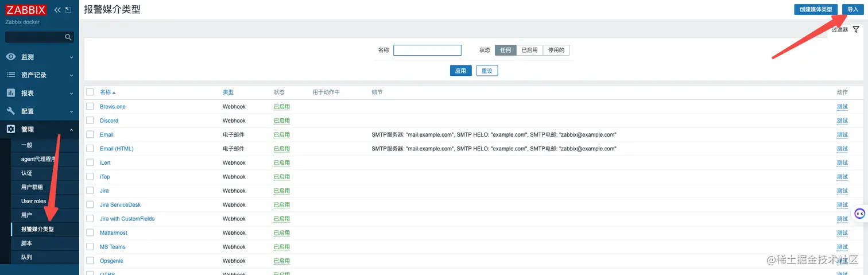The image size is (868, 275).
Task: Toggle 已启用 status for Email (HTML) row
Action: (282, 148)
